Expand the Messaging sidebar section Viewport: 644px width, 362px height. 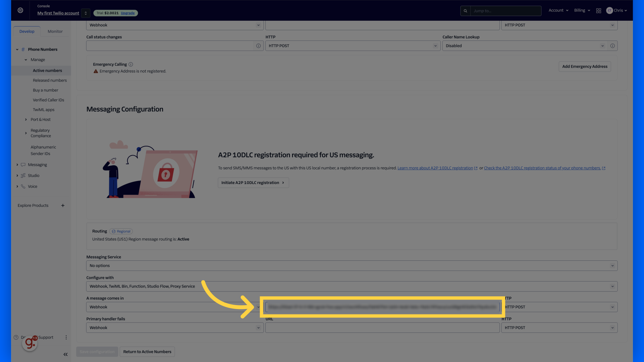pos(17,165)
